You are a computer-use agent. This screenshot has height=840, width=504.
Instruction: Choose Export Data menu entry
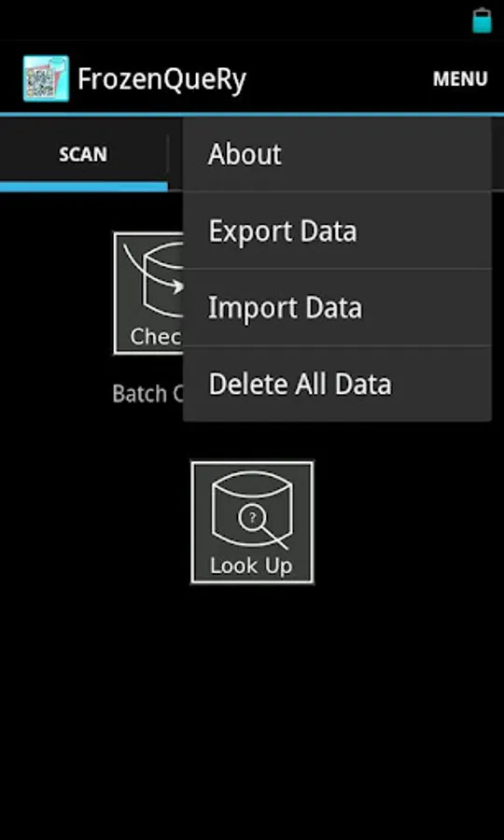337,231
